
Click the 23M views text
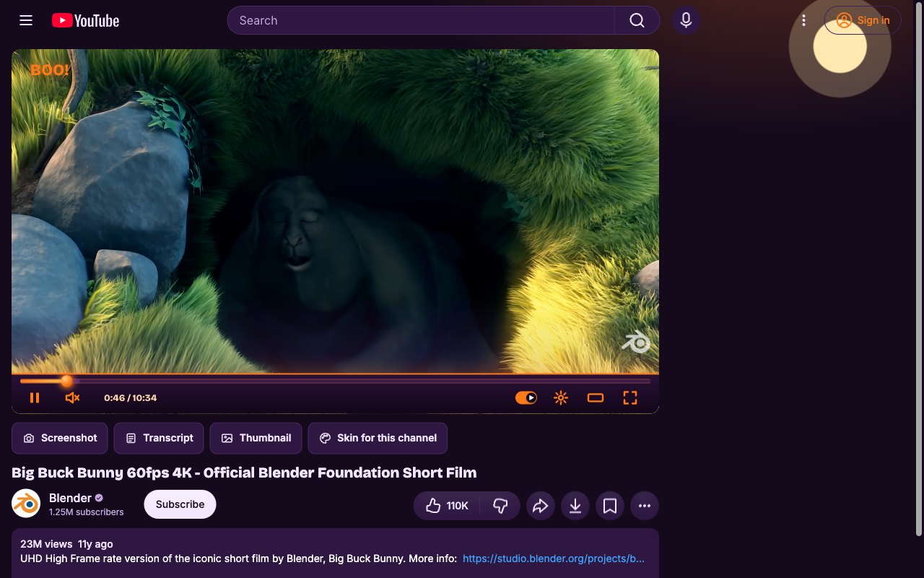[x=46, y=544]
